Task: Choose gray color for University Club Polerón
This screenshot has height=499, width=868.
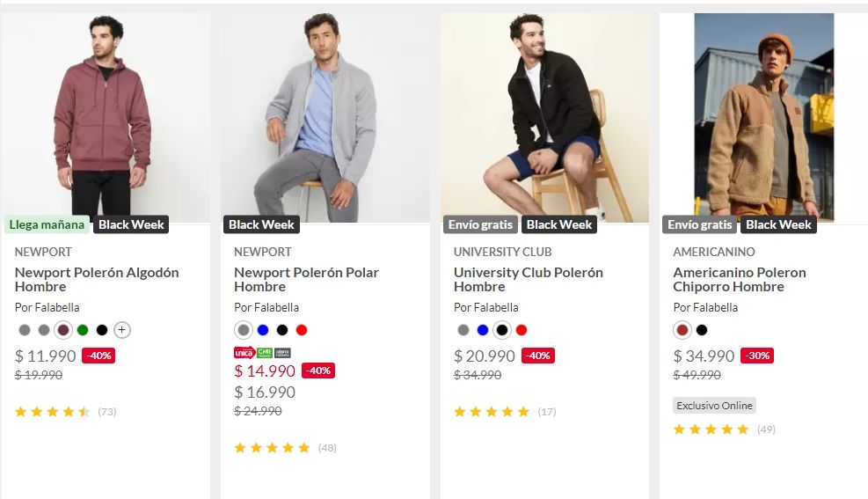Action: point(463,330)
